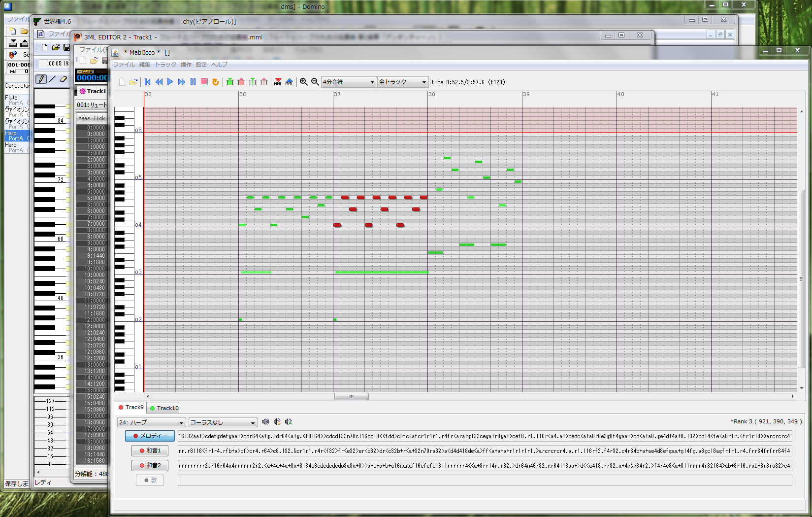
Task: Open MabiIcco トラック menu
Action: coord(166,65)
